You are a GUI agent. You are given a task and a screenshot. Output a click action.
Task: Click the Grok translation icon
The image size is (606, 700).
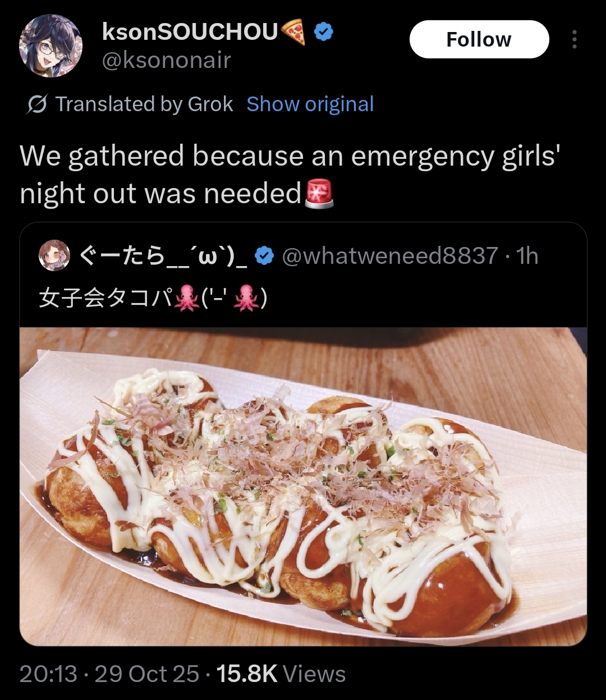[36, 104]
